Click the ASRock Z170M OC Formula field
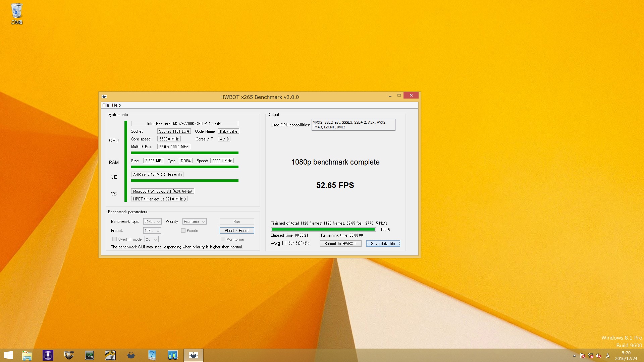 [157, 175]
